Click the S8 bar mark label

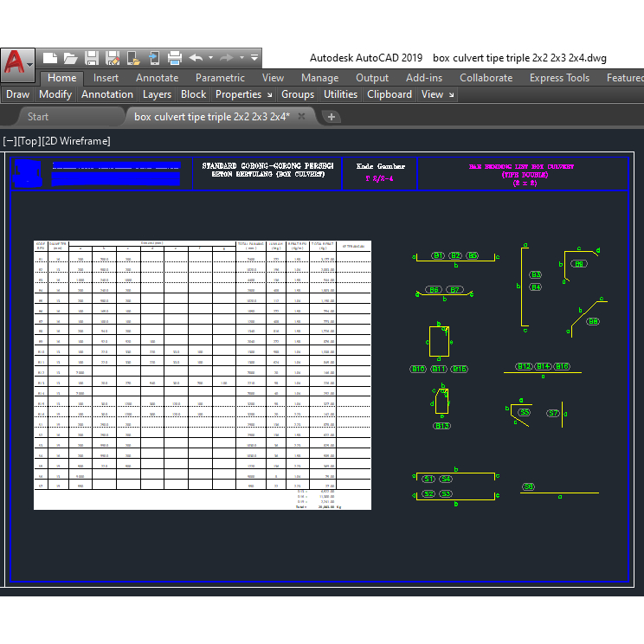tap(529, 486)
